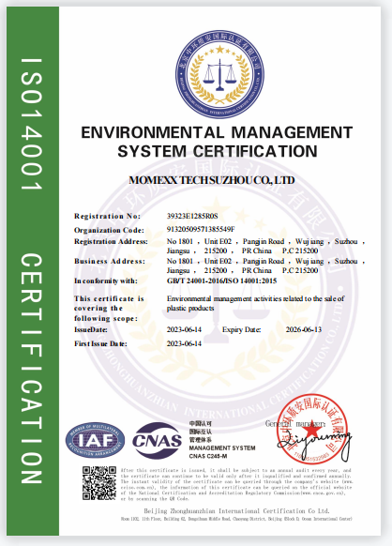Select registration number 39323E1285R0S
The image size is (392, 546).
[x=192, y=216]
